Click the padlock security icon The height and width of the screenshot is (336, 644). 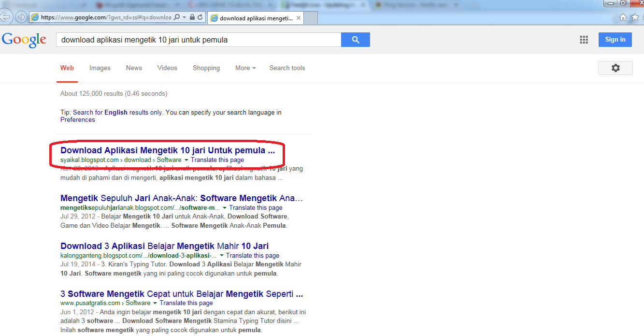pyautogui.click(x=192, y=17)
